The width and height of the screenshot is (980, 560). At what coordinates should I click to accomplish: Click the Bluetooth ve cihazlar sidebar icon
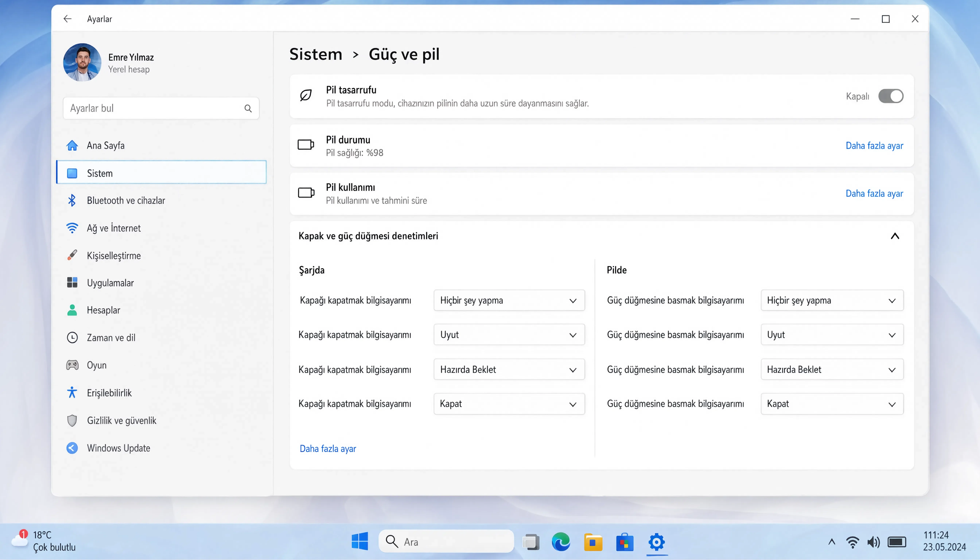coord(72,200)
